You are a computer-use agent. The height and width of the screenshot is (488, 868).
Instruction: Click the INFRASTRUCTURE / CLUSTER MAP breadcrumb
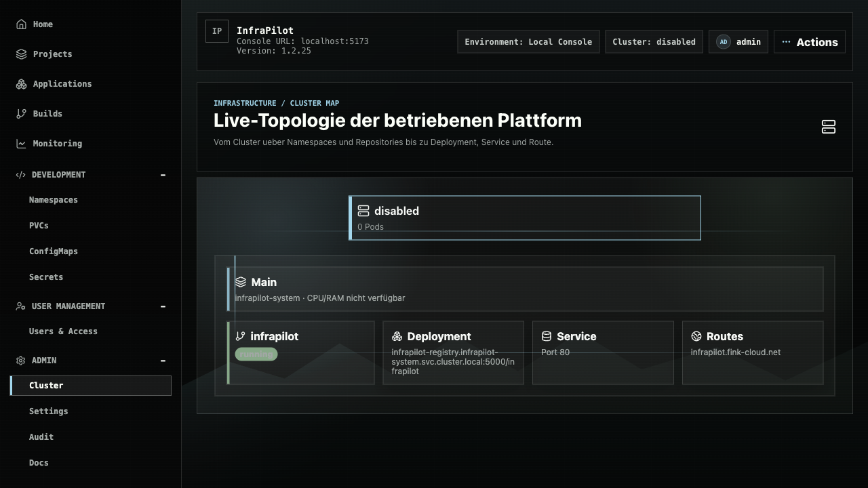click(277, 103)
